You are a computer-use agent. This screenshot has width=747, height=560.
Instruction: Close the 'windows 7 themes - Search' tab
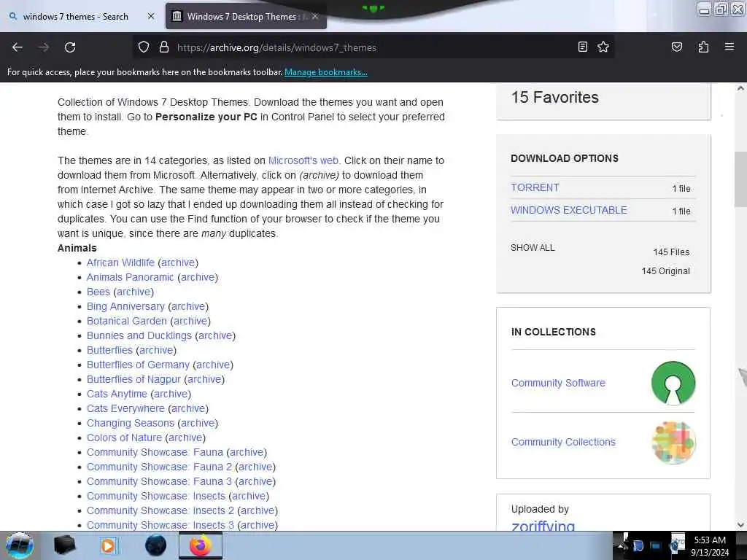(x=151, y=16)
